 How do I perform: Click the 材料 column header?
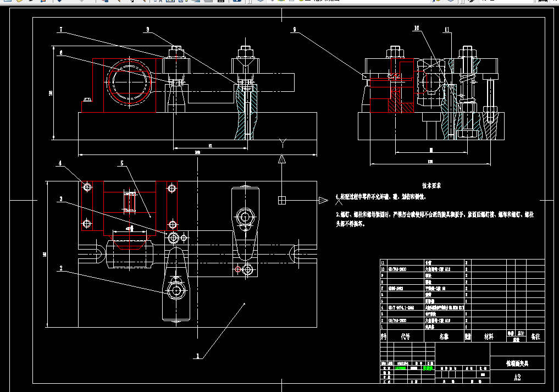(489, 336)
